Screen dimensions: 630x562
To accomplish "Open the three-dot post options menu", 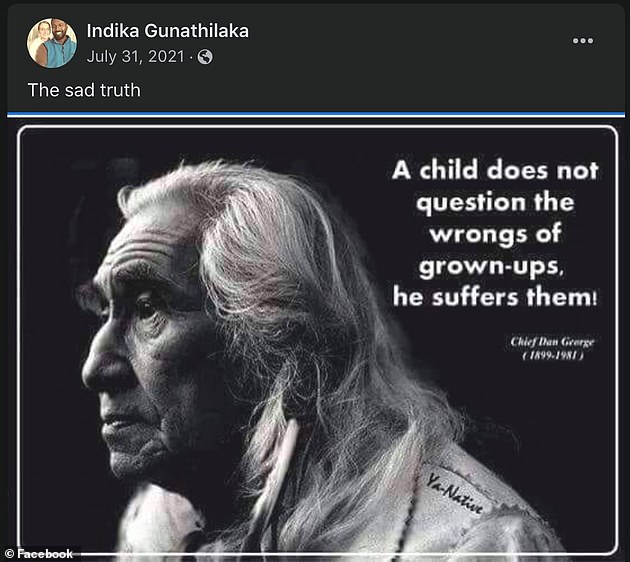I will pos(583,41).
